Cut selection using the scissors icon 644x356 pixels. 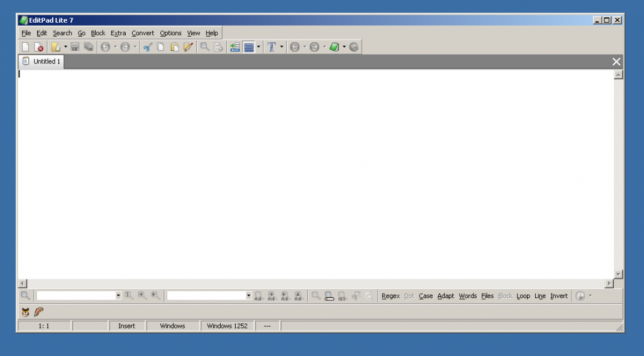(x=147, y=47)
